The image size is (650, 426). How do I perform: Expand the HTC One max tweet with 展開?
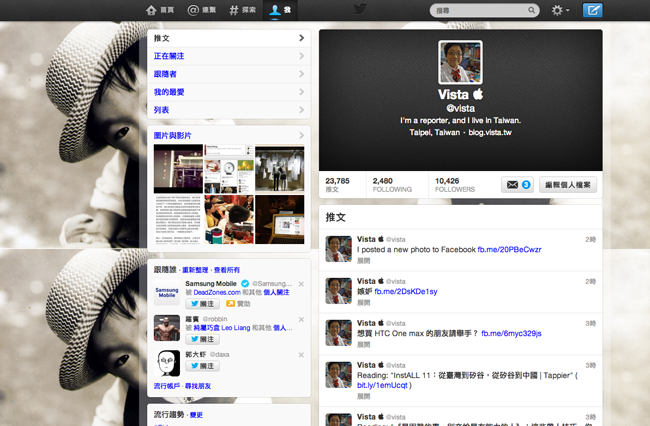(364, 345)
